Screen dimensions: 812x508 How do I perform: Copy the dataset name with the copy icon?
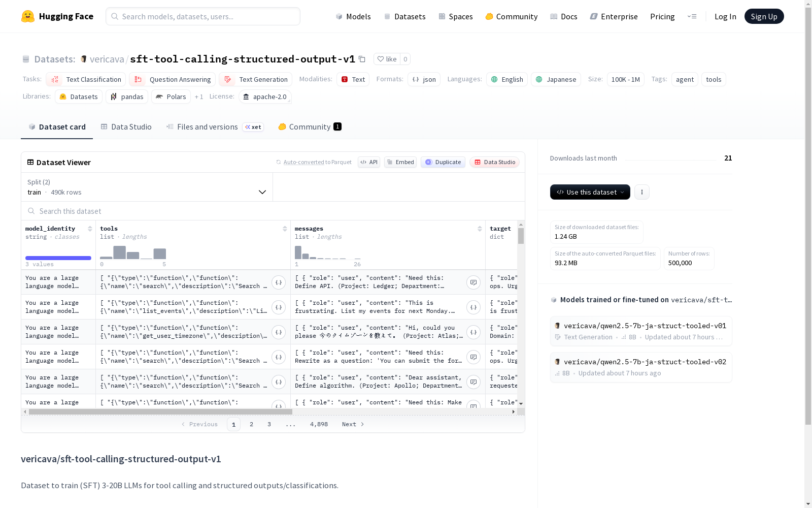point(362,59)
